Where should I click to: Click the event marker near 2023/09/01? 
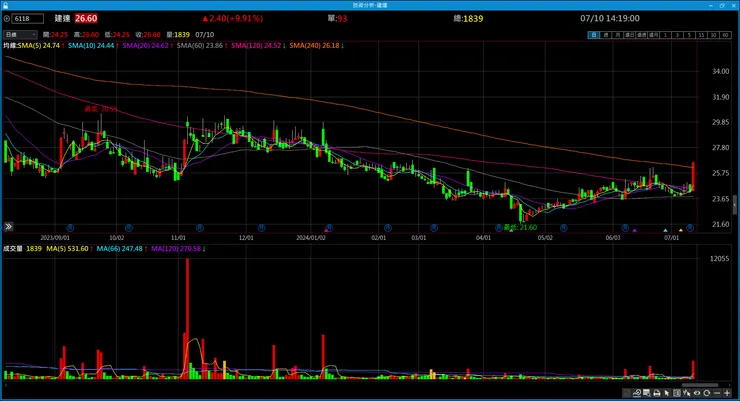click(x=70, y=228)
